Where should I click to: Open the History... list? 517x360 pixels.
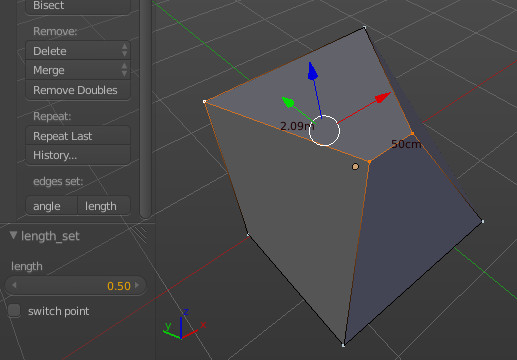tap(78, 155)
